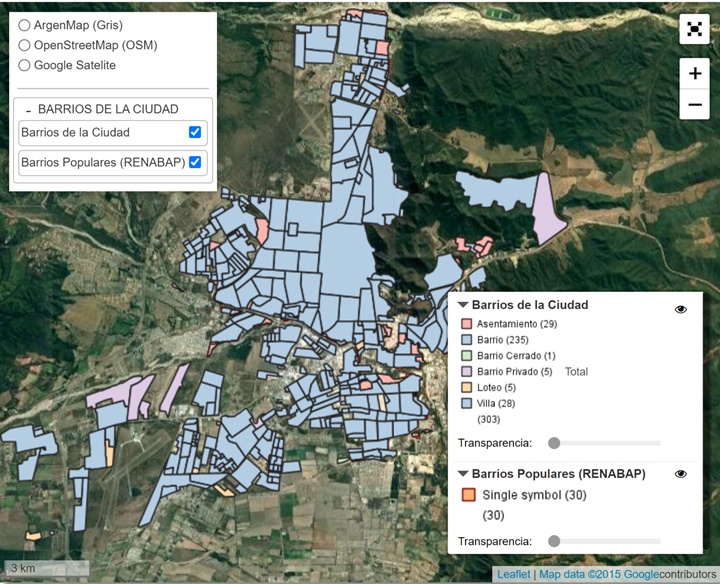
Task: Uncheck Barrios de la Ciudad layer
Action: 195,132
